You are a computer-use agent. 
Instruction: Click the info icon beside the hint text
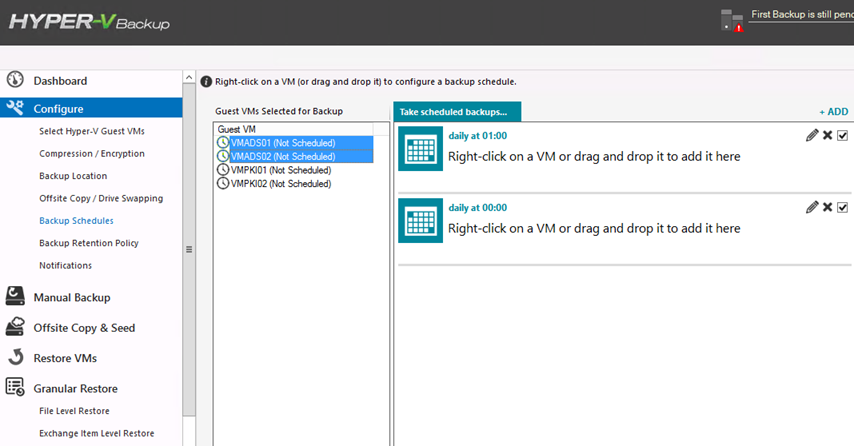(x=206, y=82)
